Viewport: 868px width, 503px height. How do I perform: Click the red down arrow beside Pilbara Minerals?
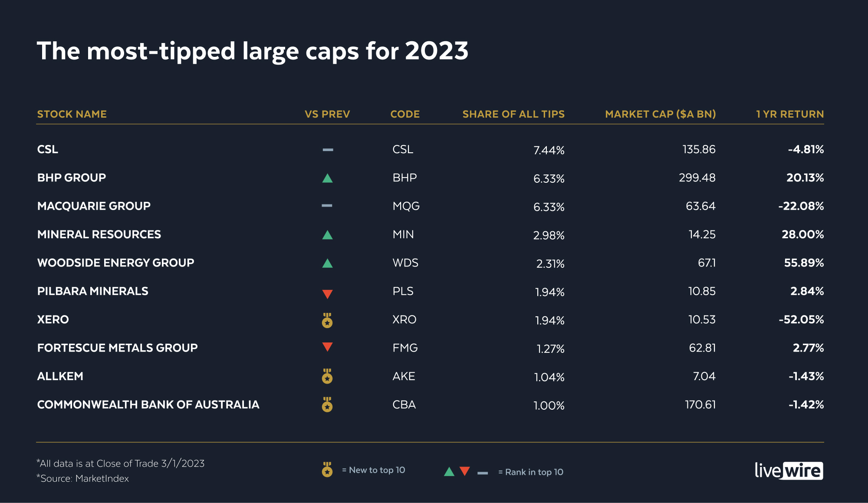click(x=327, y=294)
